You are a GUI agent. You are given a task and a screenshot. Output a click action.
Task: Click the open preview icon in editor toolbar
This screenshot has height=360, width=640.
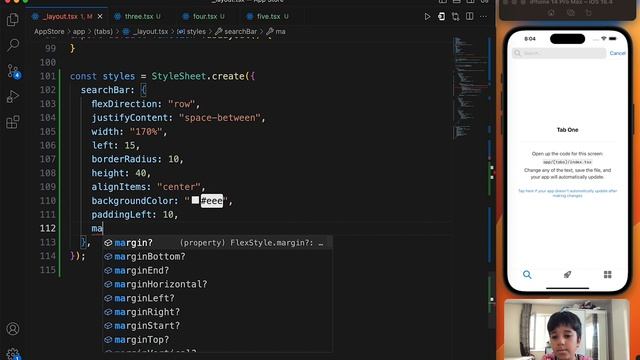tap(441, 17)
